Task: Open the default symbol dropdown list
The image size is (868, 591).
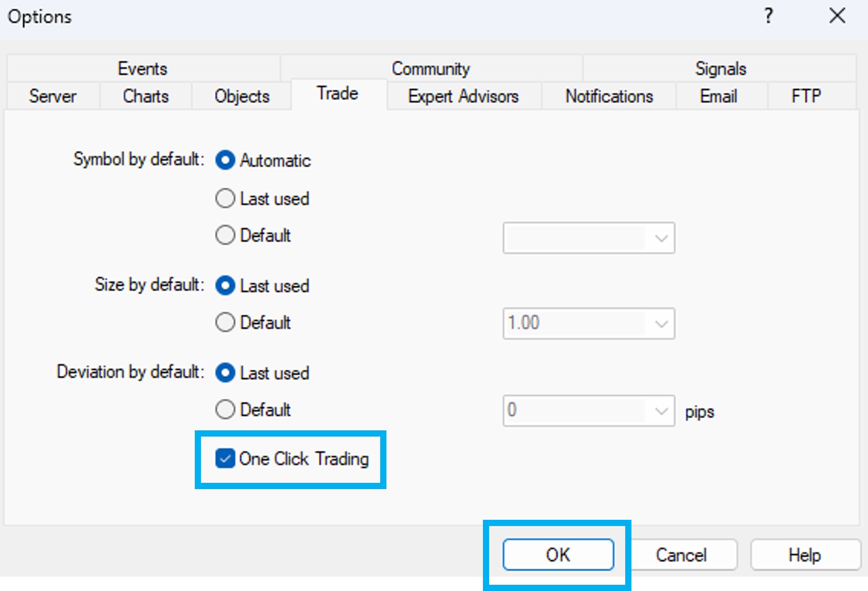Action: click(661, 239)
